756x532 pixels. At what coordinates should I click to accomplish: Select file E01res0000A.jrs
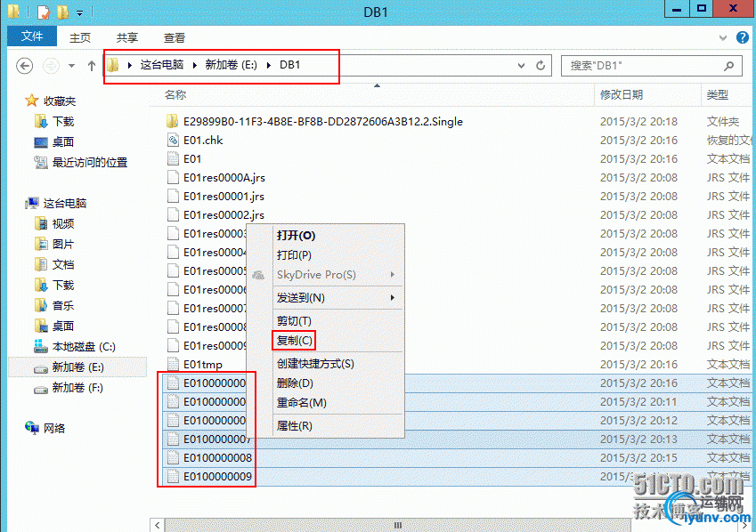click(x=224, y=178)
